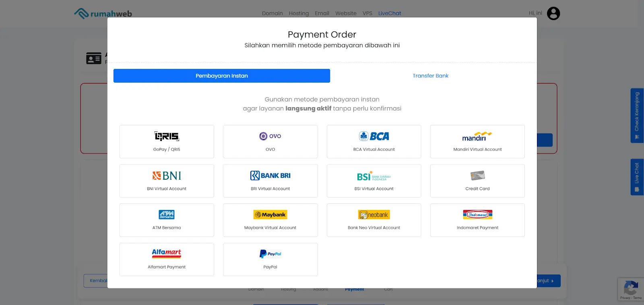Choose OVO payment method

pos(270,141)
